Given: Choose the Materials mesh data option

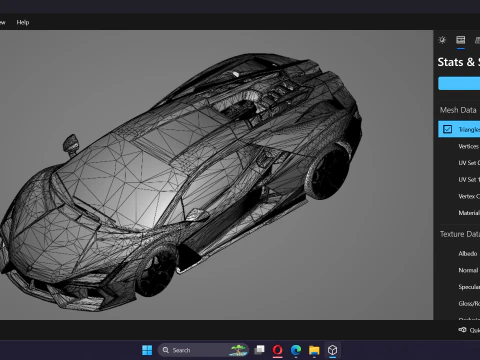Looking at the screenshot, I should point(469,213).
